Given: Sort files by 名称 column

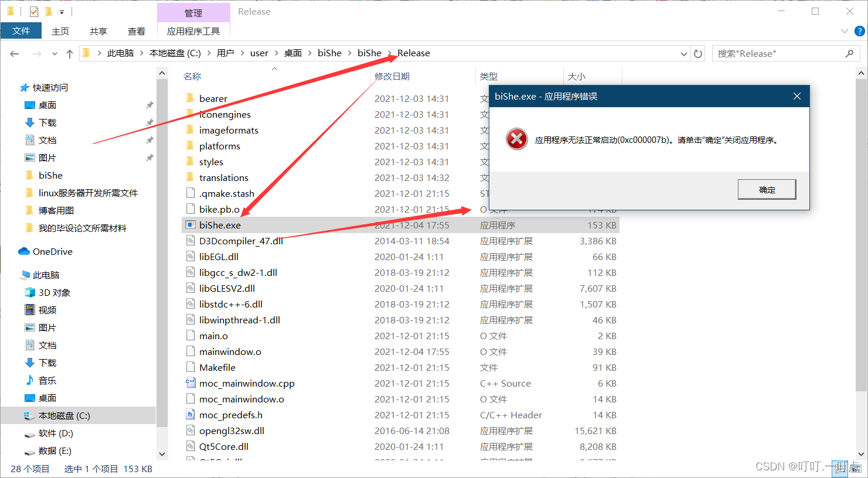Looking at the screenshot, I should pos(192,76).
